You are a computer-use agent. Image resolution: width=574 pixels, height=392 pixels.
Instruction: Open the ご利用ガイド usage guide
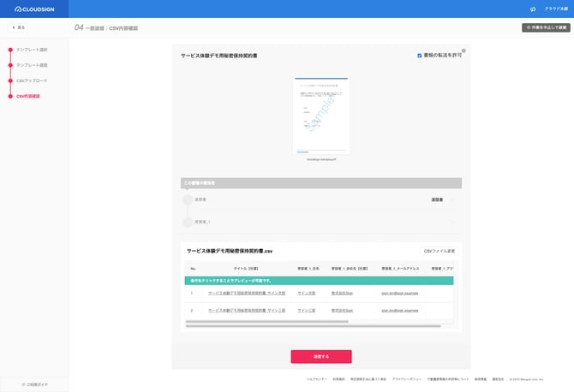pos(34,384)
